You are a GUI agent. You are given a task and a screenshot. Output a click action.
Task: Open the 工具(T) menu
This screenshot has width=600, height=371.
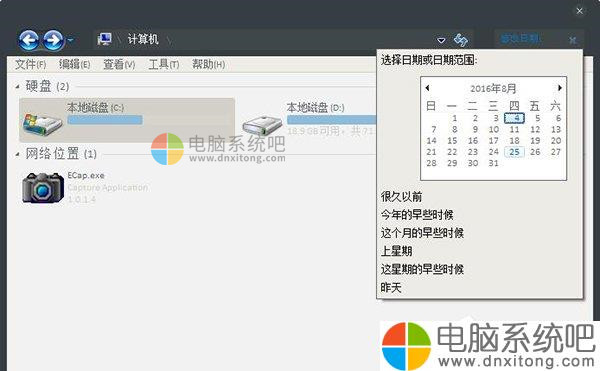(164, 64)
